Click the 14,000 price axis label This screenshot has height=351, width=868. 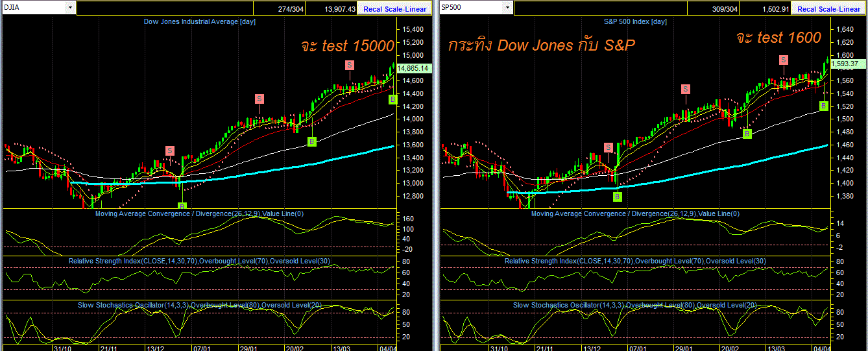coord(412,119)
